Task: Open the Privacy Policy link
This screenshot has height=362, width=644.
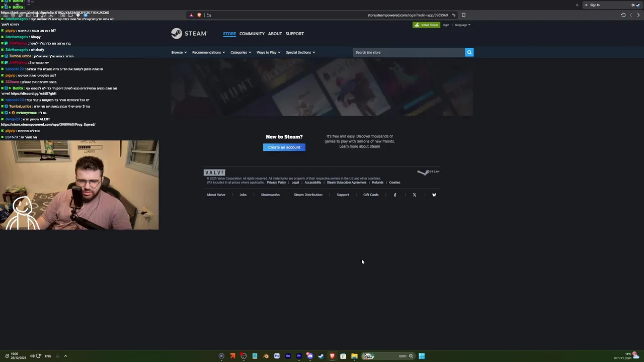Action: (x=276, y=183)
